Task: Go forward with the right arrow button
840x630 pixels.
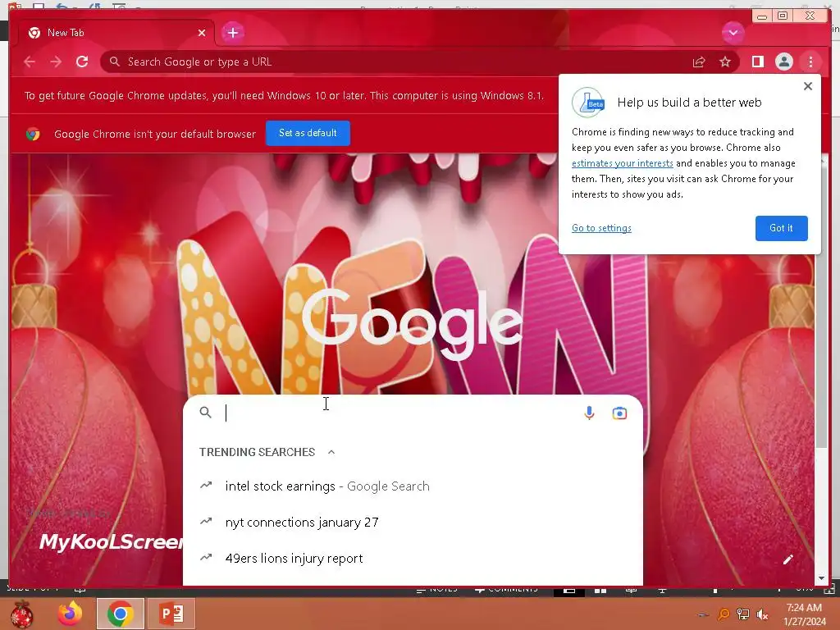Action: [x=56, y=62]
